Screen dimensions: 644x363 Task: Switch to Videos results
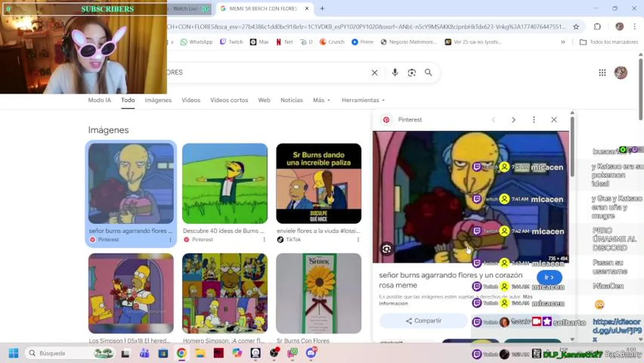coord(191,100)
